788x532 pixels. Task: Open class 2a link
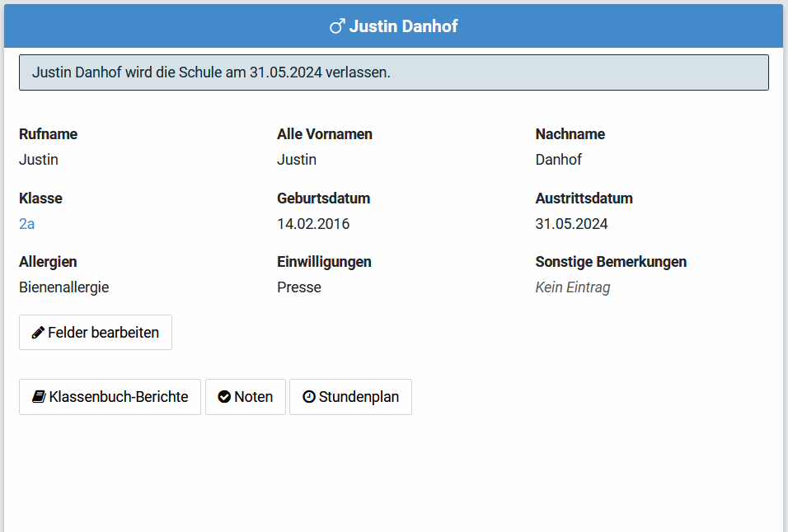point(27,224)
